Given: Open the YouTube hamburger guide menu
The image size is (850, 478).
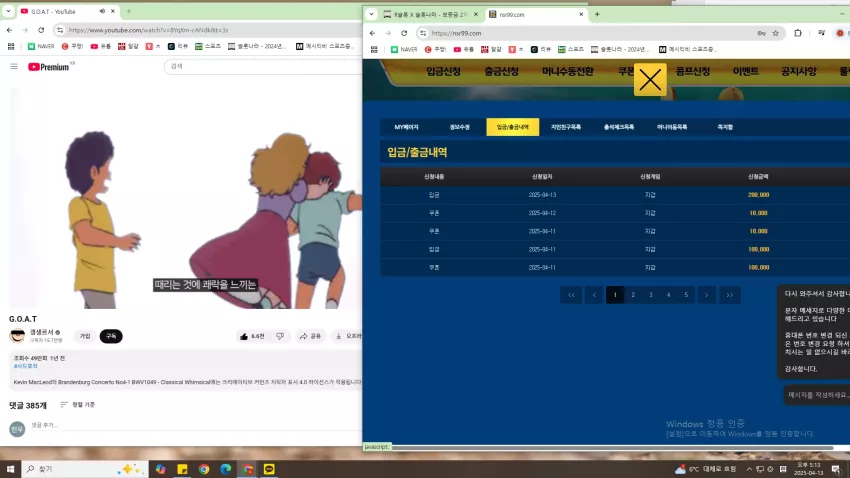Looking at the screenshot, I should click(x=14, y=67).
